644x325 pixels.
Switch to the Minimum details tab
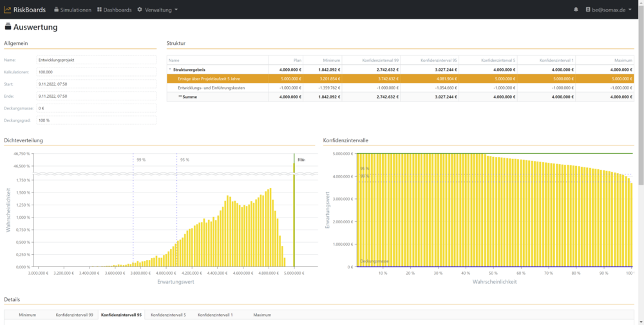(27, 315)
